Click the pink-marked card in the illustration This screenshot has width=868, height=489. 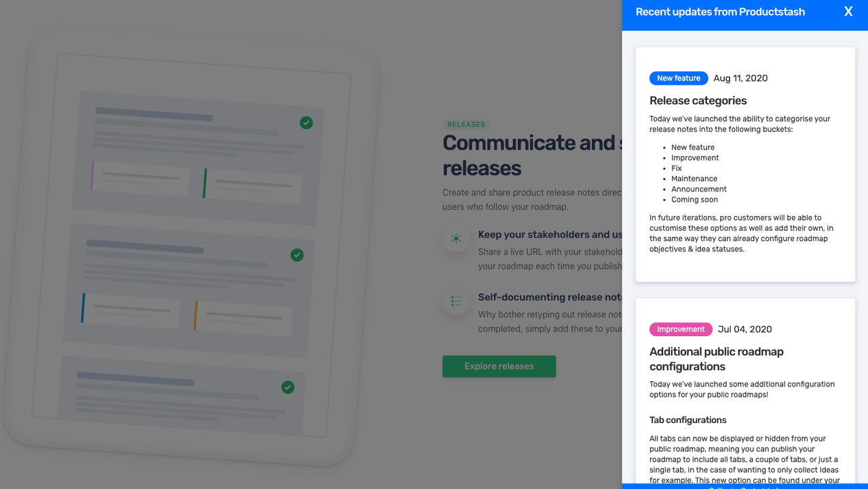click(140, 178)
